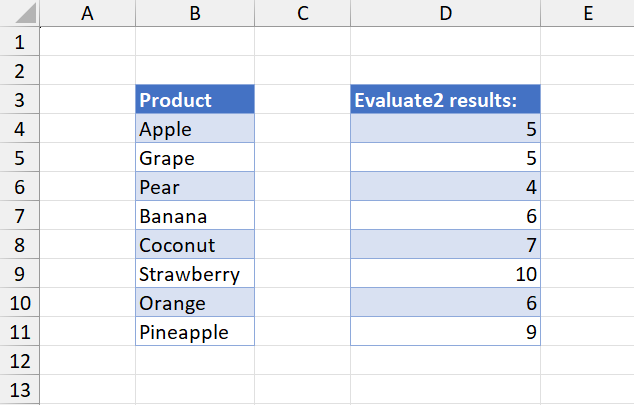The width and height of the screenshot is (634, 405).
Task: Select column E header
Action: point(588,13)
